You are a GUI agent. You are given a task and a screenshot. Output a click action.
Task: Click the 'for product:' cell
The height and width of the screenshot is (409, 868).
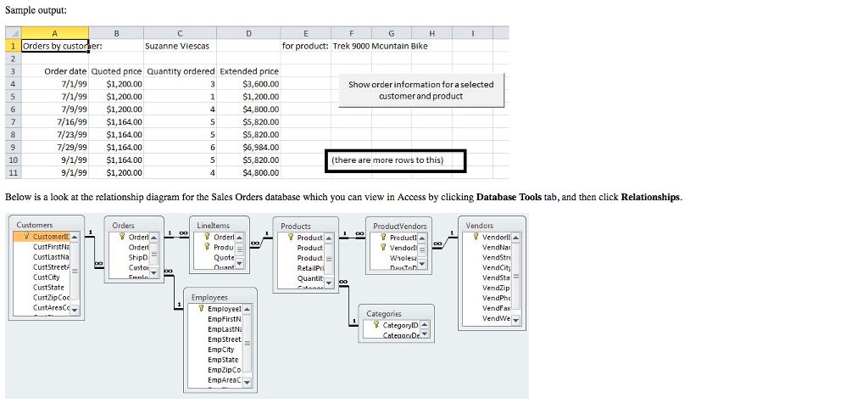(305, 46)
